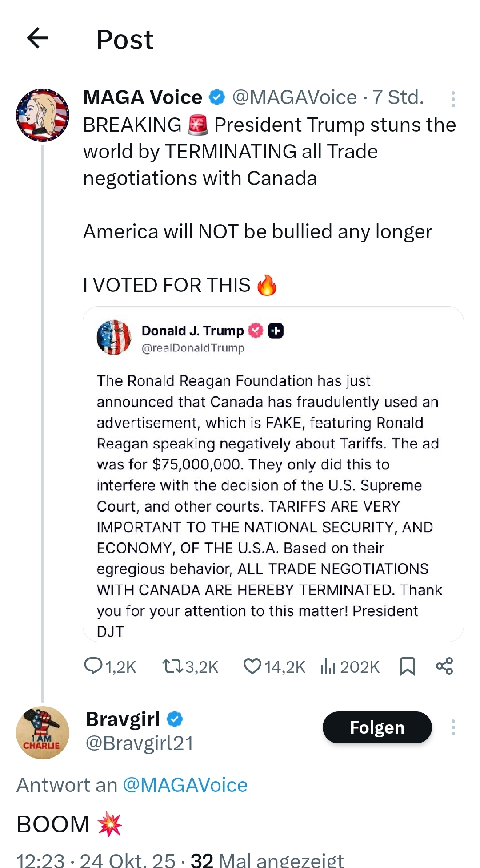The height and width of the screenshot is (868, 480).
Task: Open @MAGAVoice mention link in reply
Action: pos(185,785)
